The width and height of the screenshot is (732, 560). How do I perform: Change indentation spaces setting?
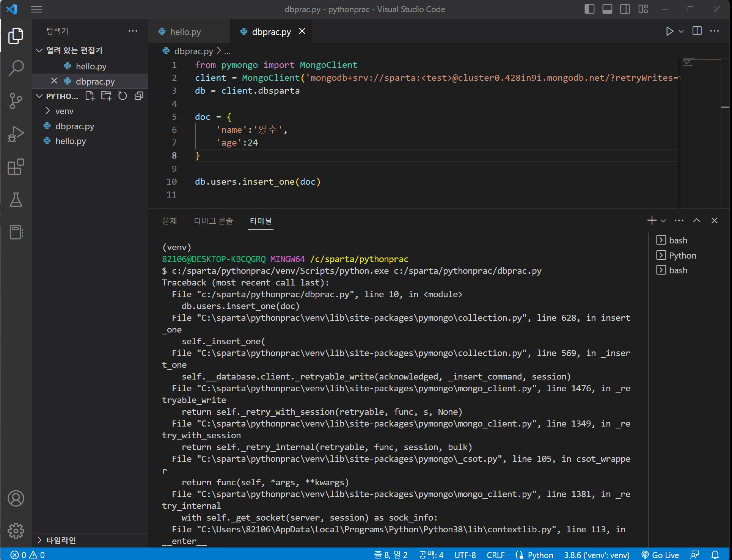point(431,555)
